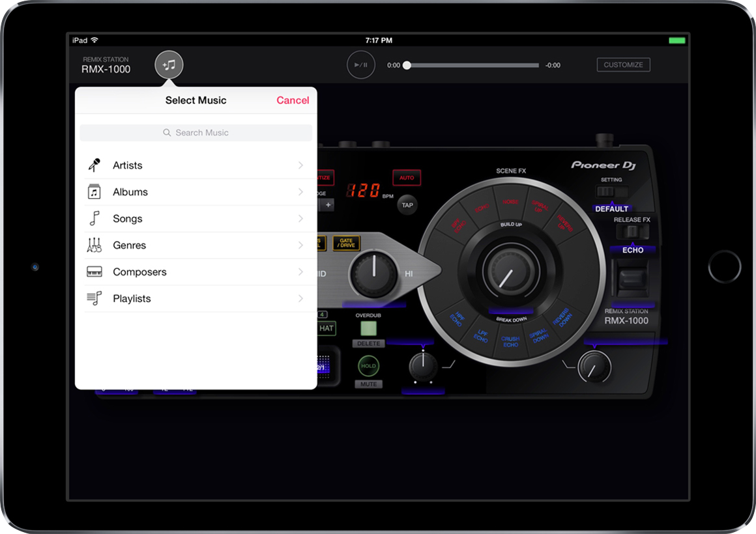Screen dimensions: 756x534
Task: Select CRUSH ECHO break-down effect
Action: click(x=510, y=342)
